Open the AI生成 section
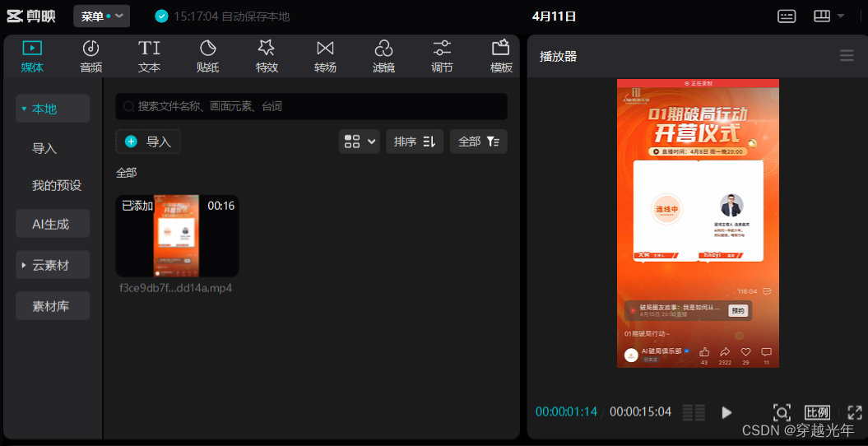 click(x=53, y=224)
